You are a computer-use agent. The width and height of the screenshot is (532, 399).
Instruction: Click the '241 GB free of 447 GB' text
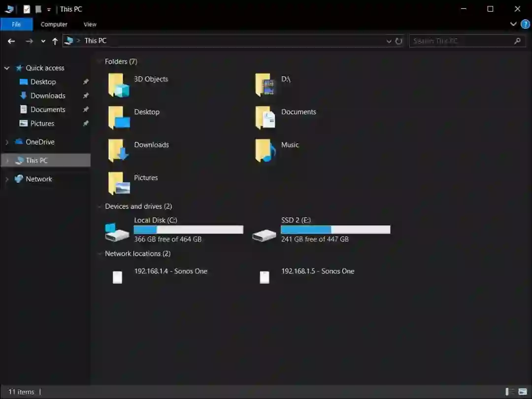315,239
